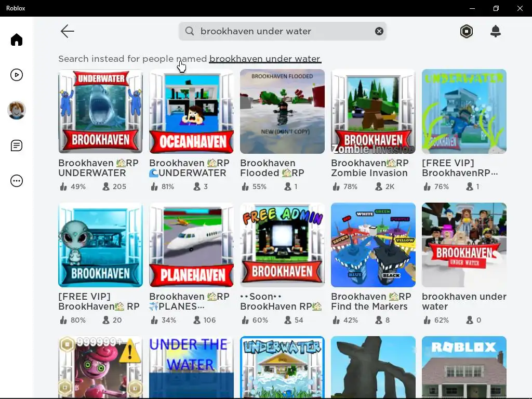The height and width of the screenshot is (399, 532).
Task: Open the alien BROOKHAVEN thumbnail
Action: coord(100,245)
